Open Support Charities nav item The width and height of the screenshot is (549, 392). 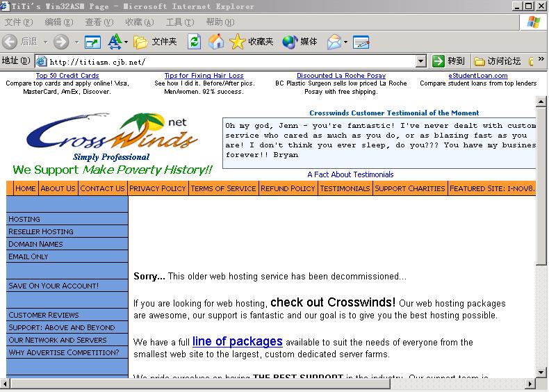(409, 188)
